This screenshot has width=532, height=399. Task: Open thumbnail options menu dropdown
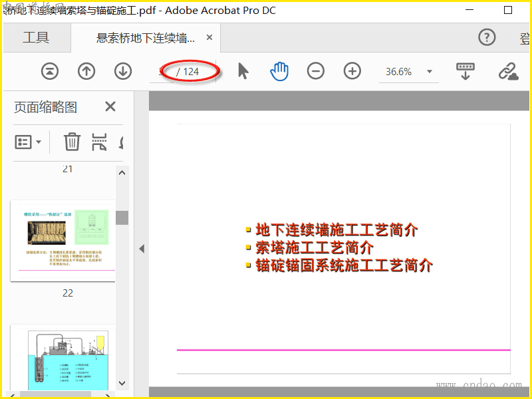coord(28,142)
